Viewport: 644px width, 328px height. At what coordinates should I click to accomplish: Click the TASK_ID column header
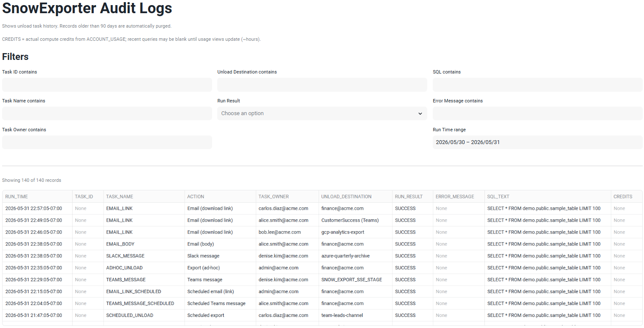pos(88,197)
